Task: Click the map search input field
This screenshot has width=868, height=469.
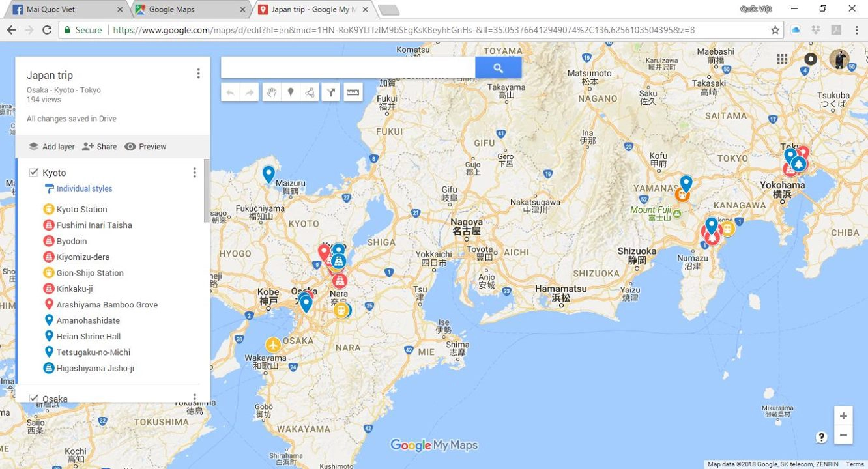Action: click(348, 68)
